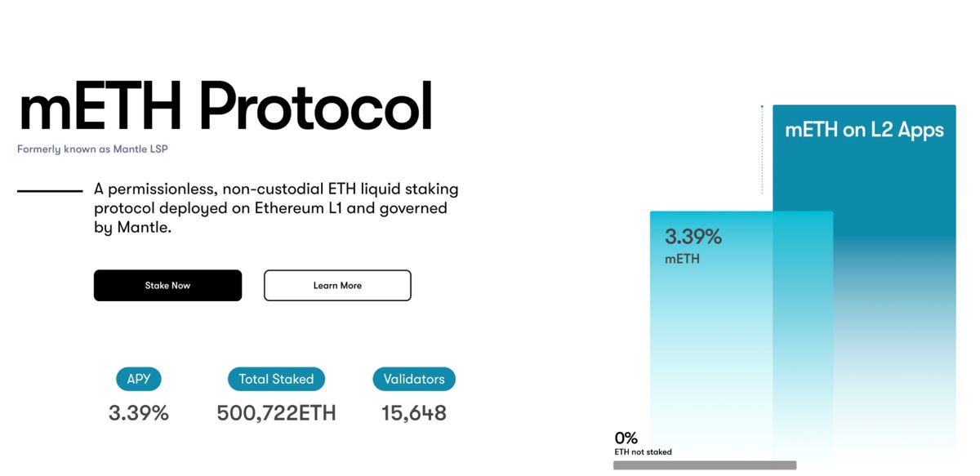This screenshot has width=980, height=476.
Task: Select the APY badge
Action: click(x=139, y=379)
